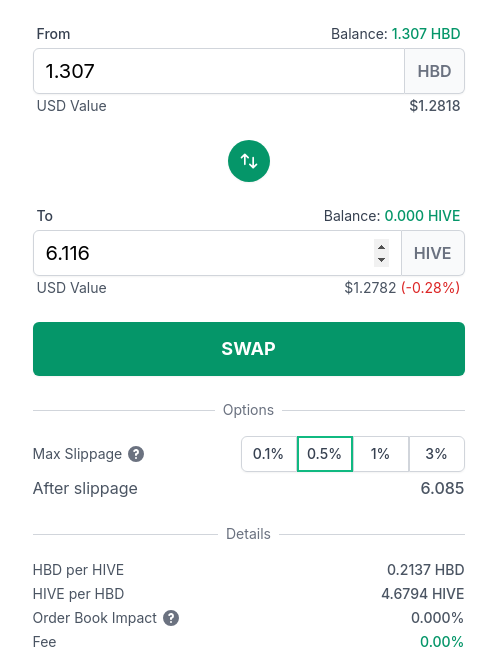
Task: Click the HBD currency label on From field
Action: (x=434, y=71)
